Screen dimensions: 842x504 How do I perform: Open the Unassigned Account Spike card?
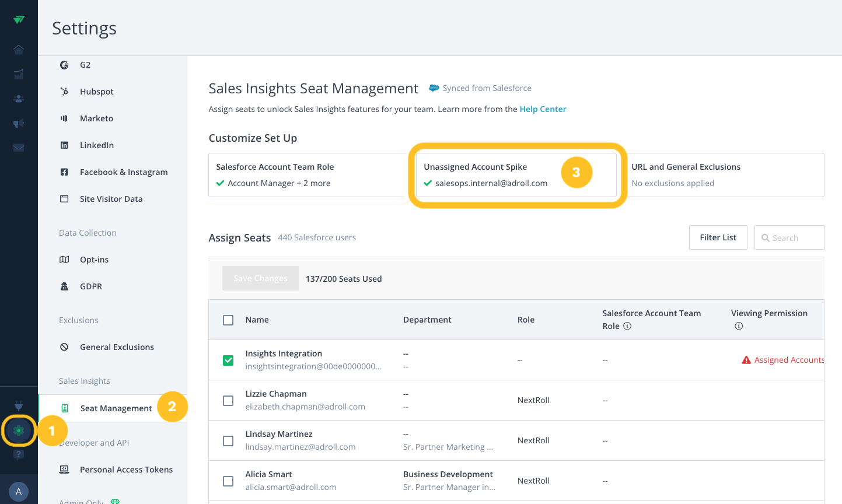(x=516, y=175)
